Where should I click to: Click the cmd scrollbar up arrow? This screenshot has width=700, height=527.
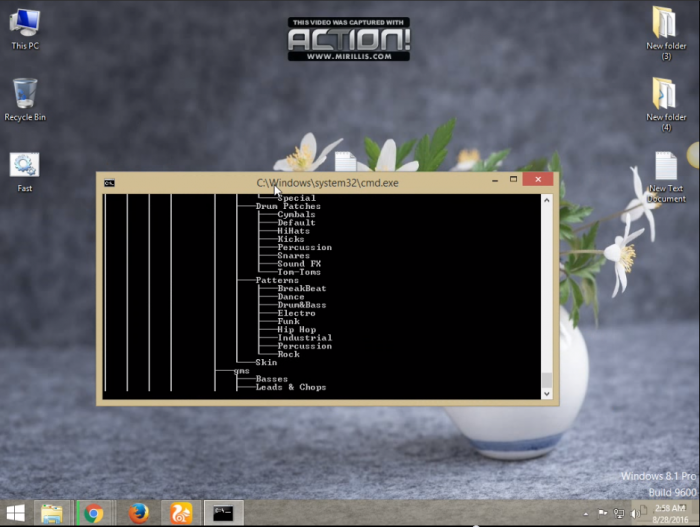coord(546,201)
